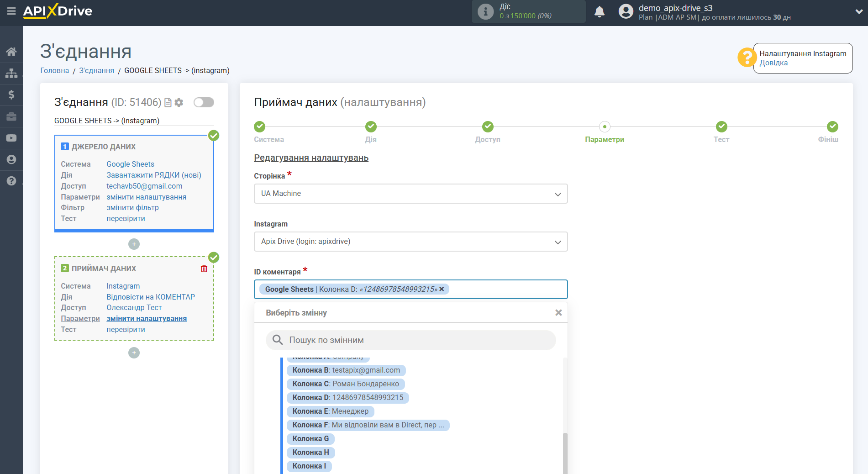
Task: Open the Довідка help link
Action: pos(773,63)
